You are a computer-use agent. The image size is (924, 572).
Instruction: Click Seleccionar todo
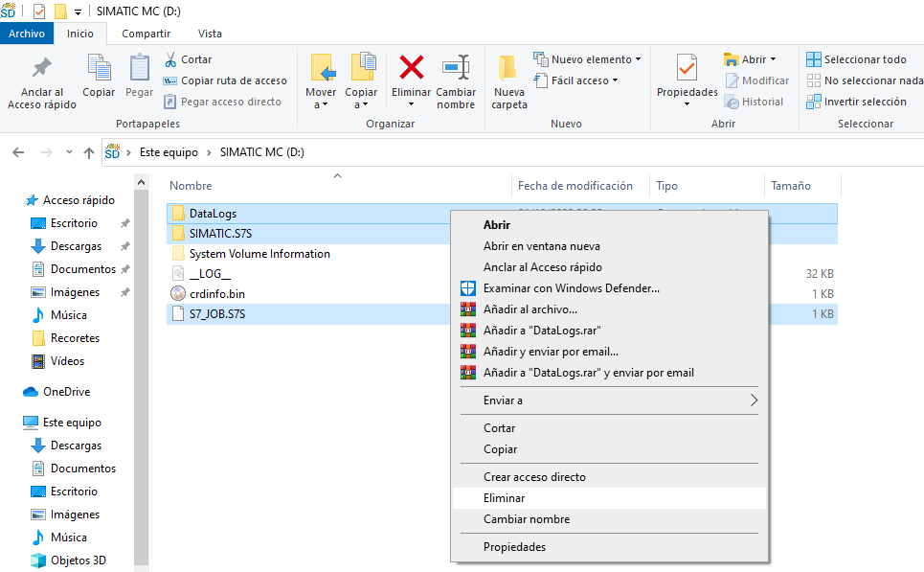point(856,59)
